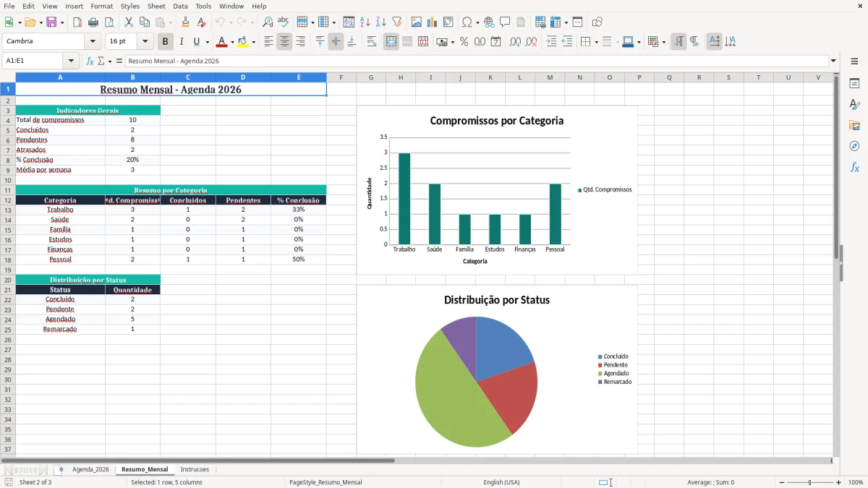Open the Data menu
Viewport: 868px width, 488px height.
coord(180,6)
